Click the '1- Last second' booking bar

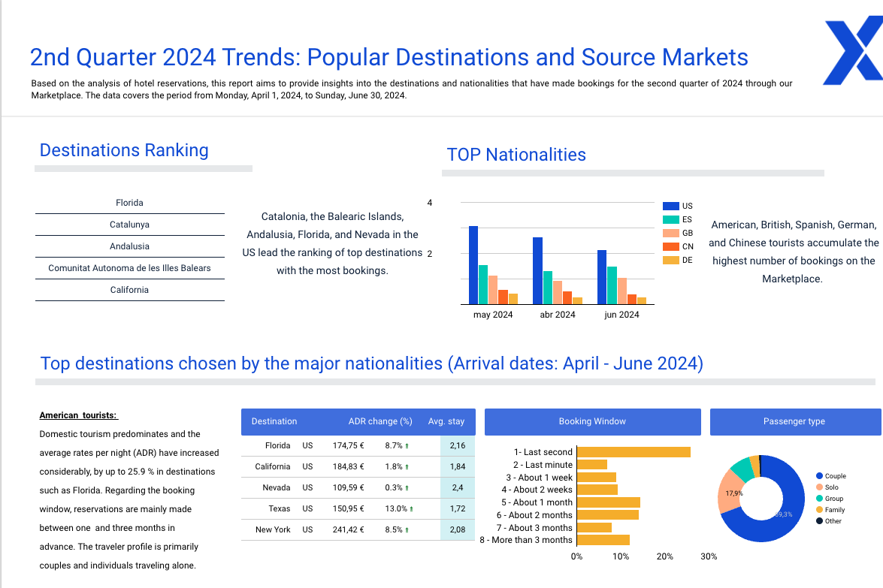click(633, 452)
